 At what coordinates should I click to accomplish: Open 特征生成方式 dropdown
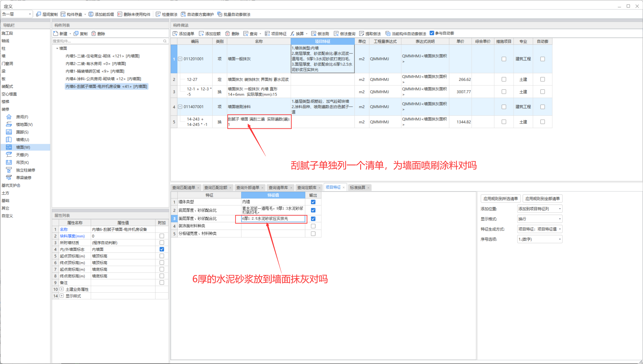coord(539,229)
